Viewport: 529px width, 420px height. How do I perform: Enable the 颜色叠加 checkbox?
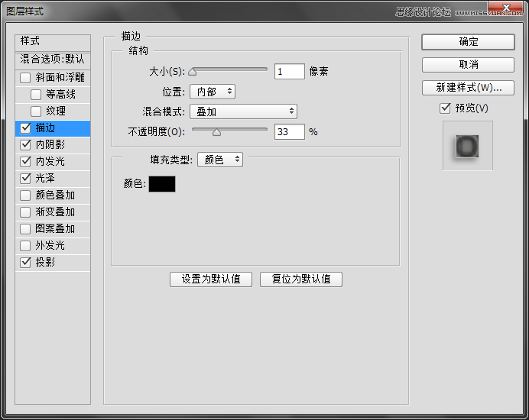pyautogui.click(x=25, y=195)
